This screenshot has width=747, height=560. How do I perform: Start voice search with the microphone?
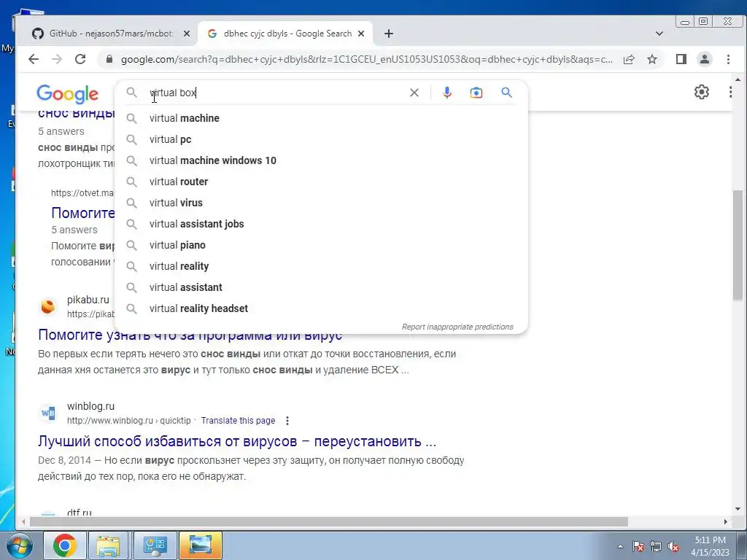[x=447, y=93]
